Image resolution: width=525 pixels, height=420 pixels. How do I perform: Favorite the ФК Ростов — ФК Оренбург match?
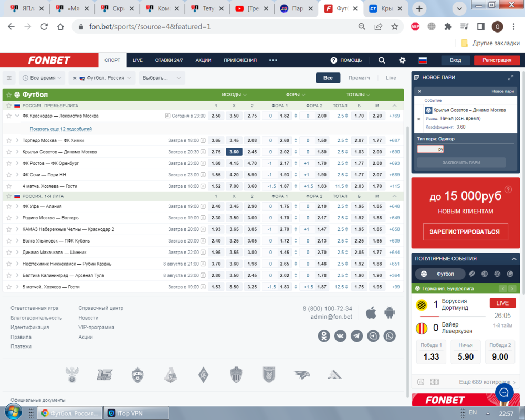click(9, 163)
